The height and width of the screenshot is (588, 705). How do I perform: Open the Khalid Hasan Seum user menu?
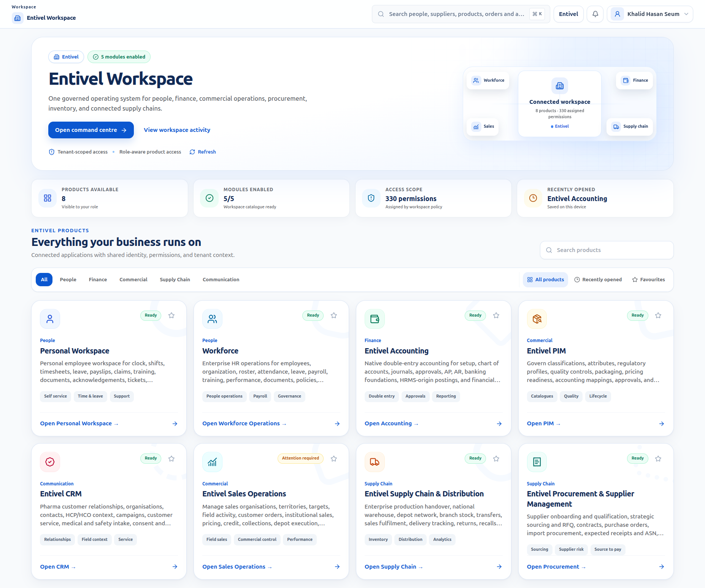pos(650,14)
